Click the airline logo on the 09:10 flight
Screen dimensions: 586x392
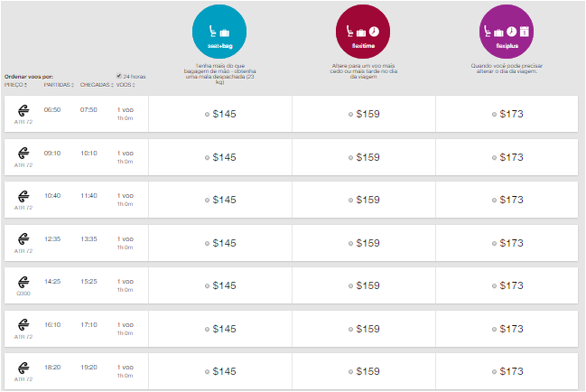pyautogui.click(x=23, y=153)
